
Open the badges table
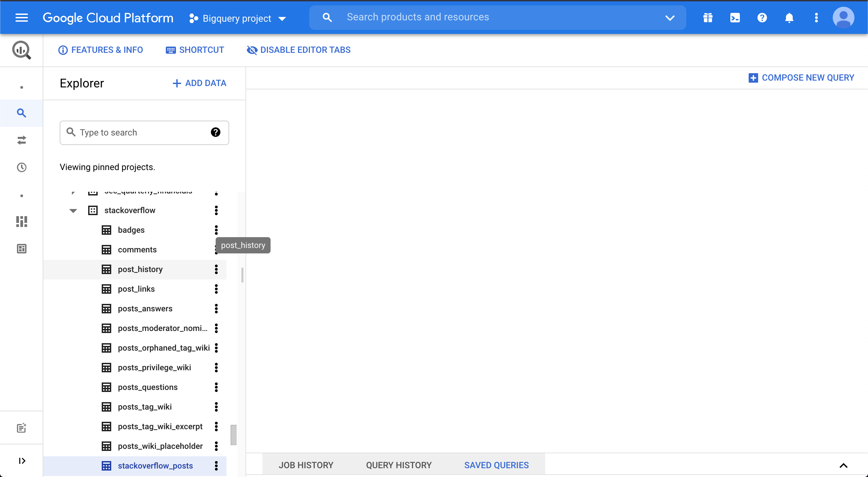[131, 230]
